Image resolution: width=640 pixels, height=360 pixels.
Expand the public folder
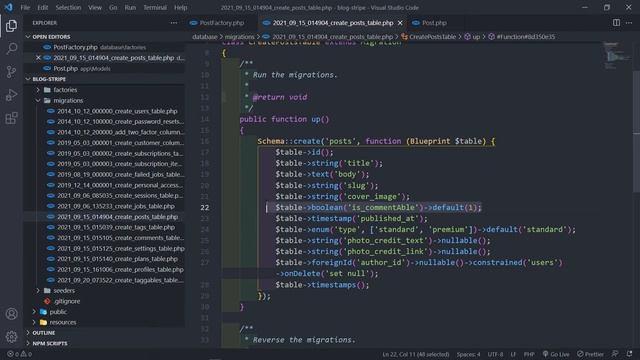point(58,312)
